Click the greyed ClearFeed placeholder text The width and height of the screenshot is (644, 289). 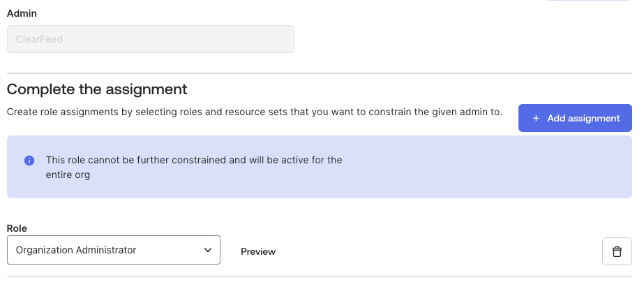(x=39, y=40)
